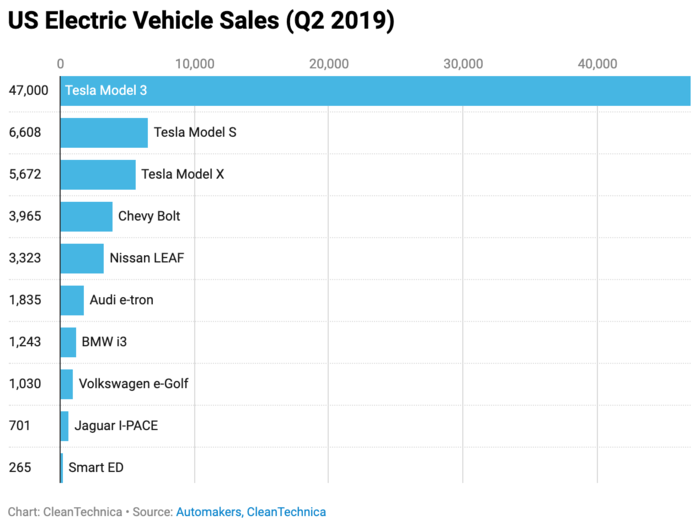The image size is (700, 526).
Task: Click the US Electric Vehicle Sales title
Action: tap(201, 22)
